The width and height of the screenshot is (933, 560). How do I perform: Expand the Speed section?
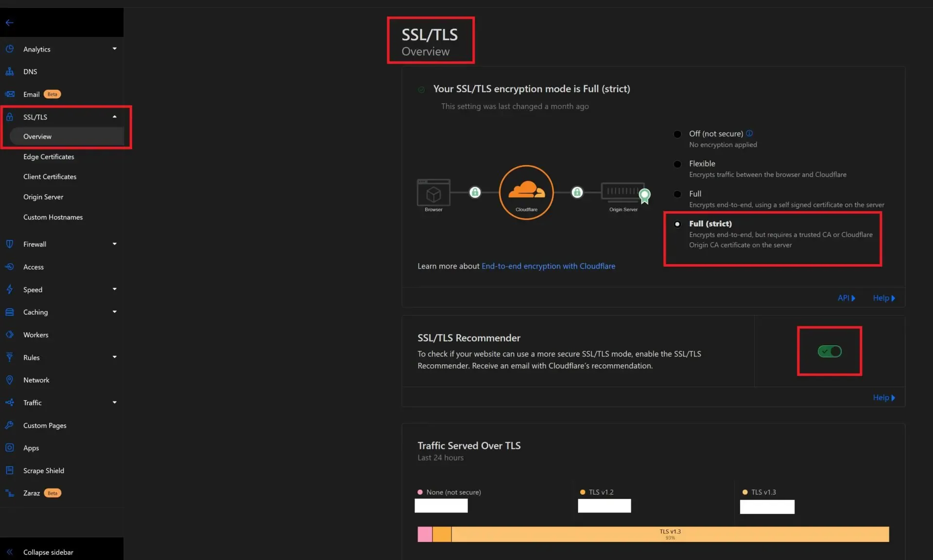click(x=114, y=289)
